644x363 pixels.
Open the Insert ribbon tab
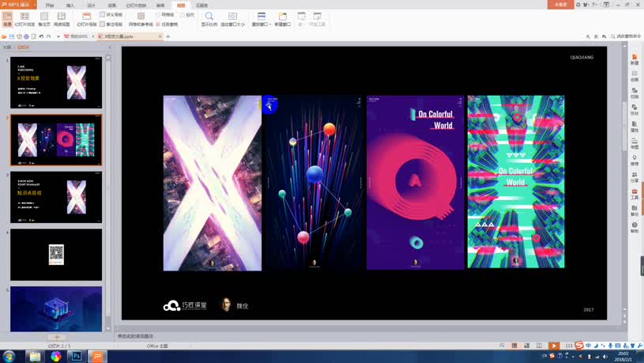(x=70, y=6)
